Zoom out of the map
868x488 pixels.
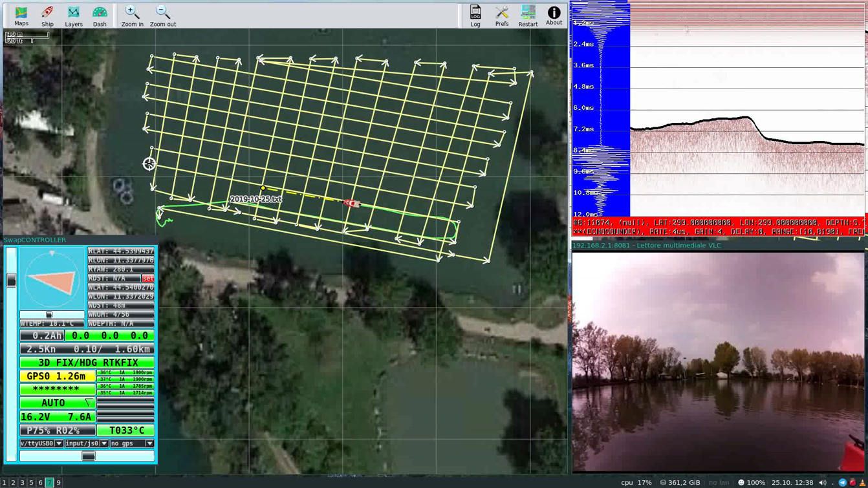click(163, 16)
